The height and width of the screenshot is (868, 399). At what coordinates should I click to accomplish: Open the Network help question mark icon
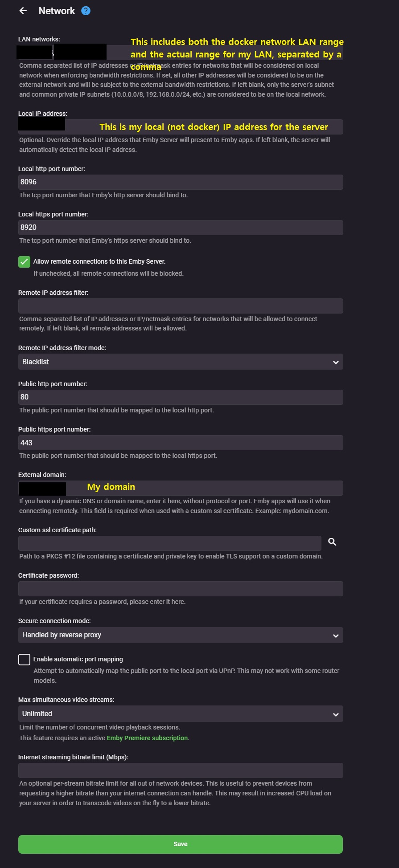pos(86,11)
